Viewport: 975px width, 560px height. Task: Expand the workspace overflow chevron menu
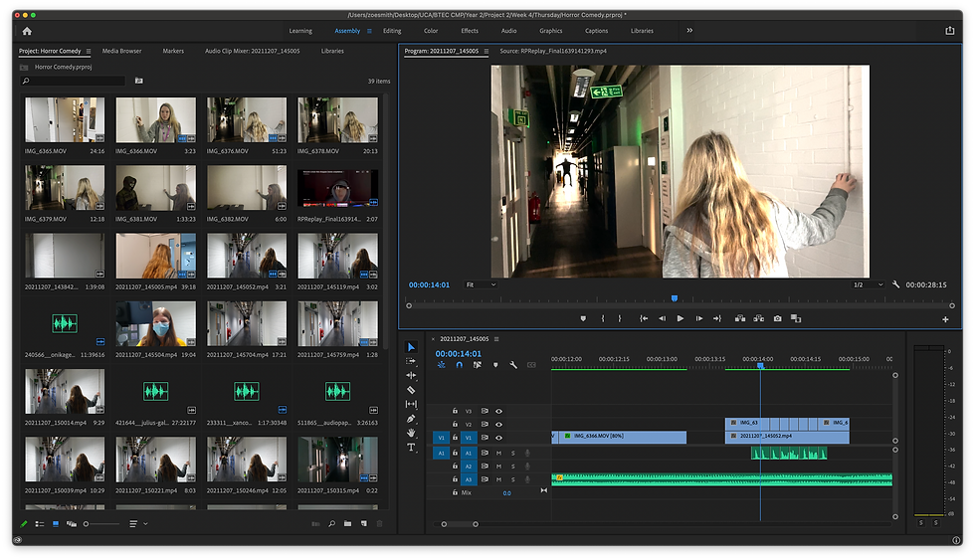689,31
